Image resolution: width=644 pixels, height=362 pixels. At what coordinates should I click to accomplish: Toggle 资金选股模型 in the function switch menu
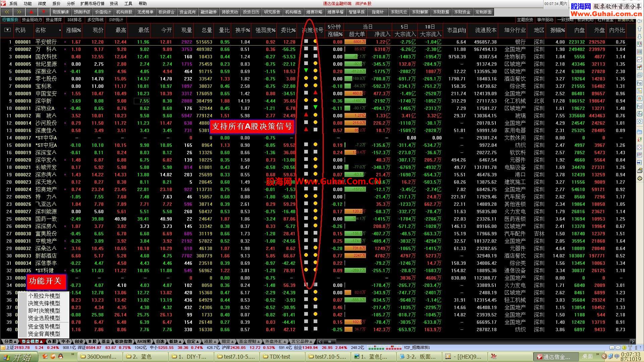coord(44,318)
